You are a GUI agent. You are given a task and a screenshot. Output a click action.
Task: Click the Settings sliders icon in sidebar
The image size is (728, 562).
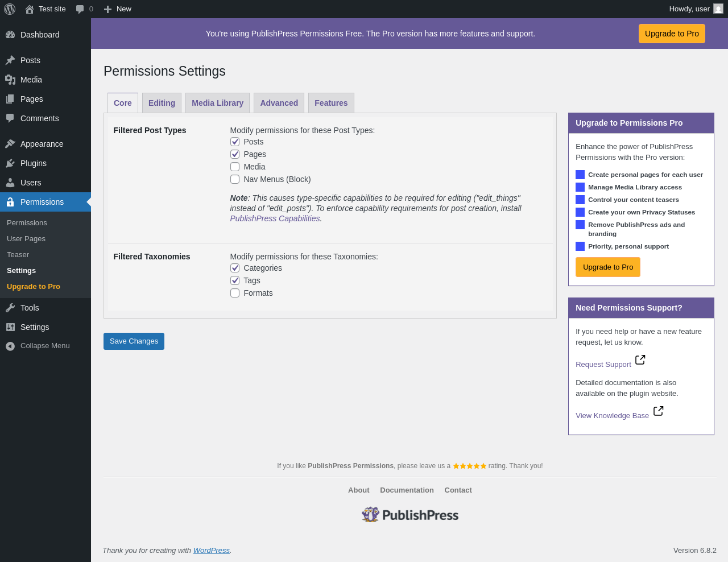[10, 327]
